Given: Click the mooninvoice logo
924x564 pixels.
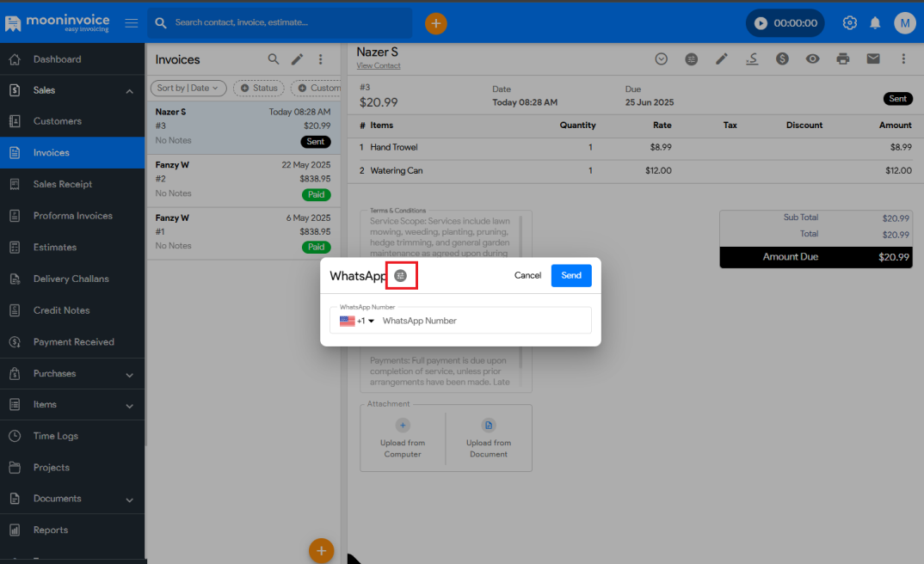Looking at the screenshot, I should coord(58,23).
